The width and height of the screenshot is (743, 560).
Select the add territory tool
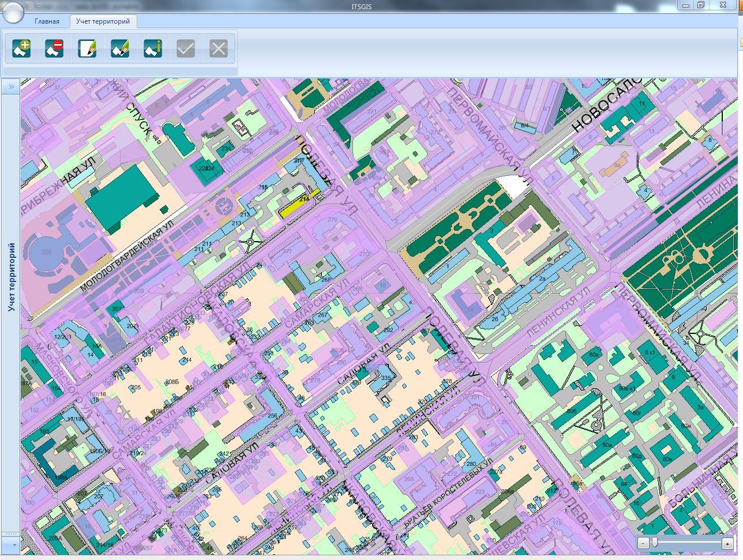click(x=22, y=48)
